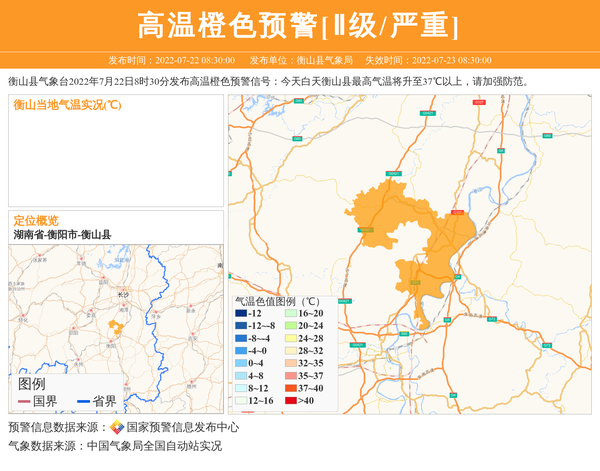Viewport: 600px width, 471px height.
Task: Open the 国家预警信息发布中心 source link
Action: [183, 427]
